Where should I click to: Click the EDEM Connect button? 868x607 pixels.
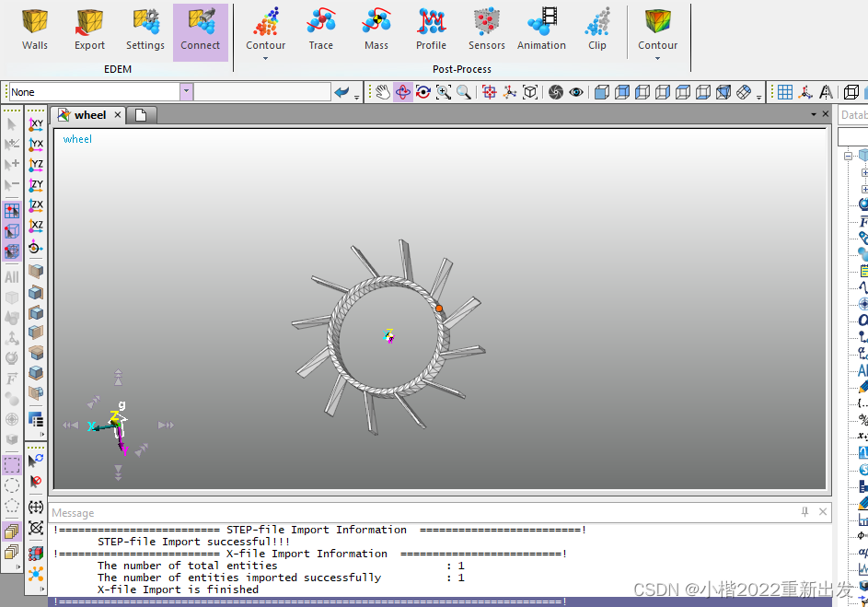pyautogui.click(x=201, y=29)
